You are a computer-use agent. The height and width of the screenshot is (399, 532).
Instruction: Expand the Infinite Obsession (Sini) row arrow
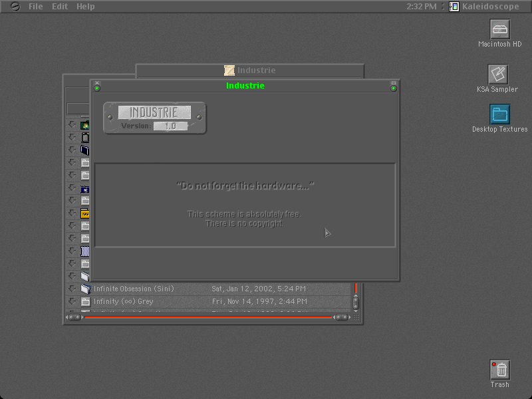[x=72, y=289]
